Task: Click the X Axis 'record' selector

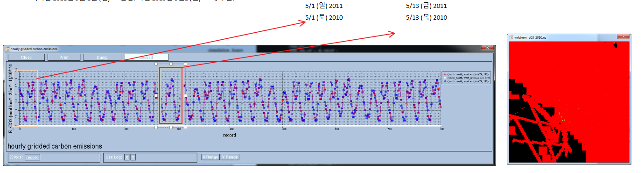Action: click(33, 157)
